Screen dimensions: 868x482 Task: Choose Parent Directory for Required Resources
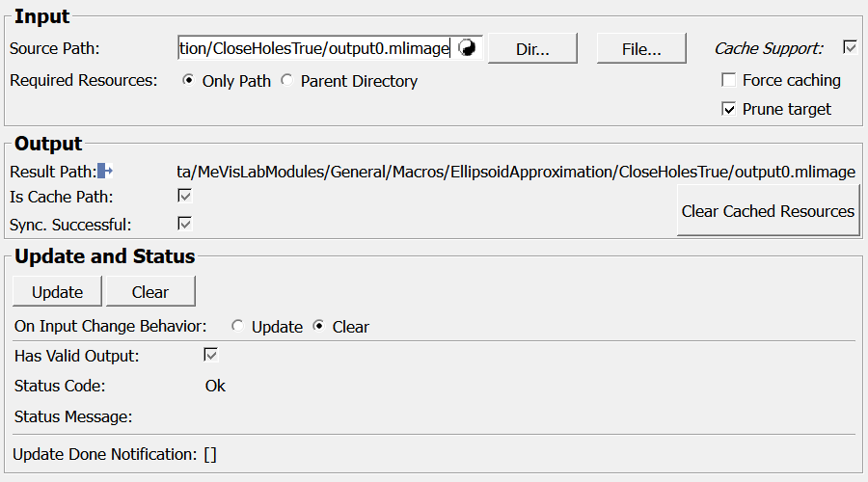click(x=286, y=81)
